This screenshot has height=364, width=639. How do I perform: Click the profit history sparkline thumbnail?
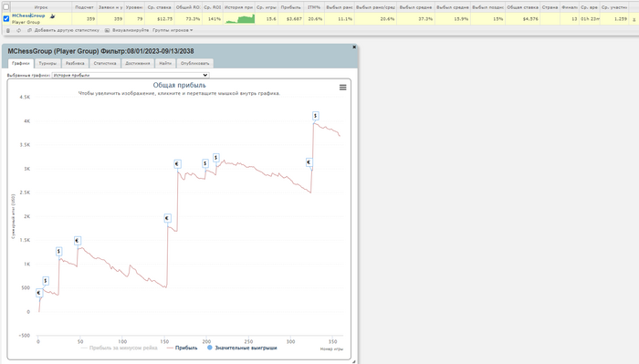pyautogui.click(x=240, y=19)
